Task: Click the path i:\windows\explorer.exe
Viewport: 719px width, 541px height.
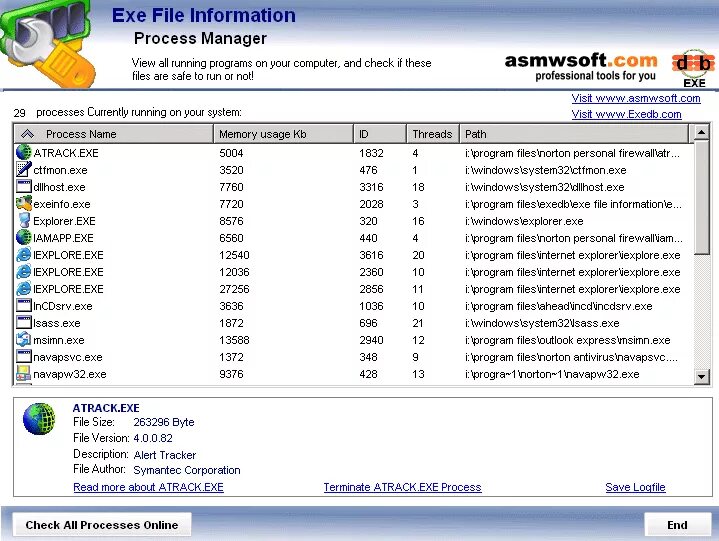Action: tap(524, 221)
